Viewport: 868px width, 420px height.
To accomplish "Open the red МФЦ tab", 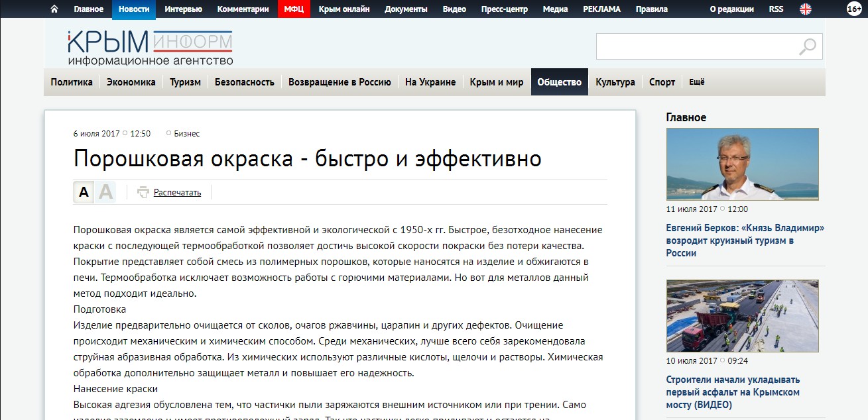I will 294,9.
